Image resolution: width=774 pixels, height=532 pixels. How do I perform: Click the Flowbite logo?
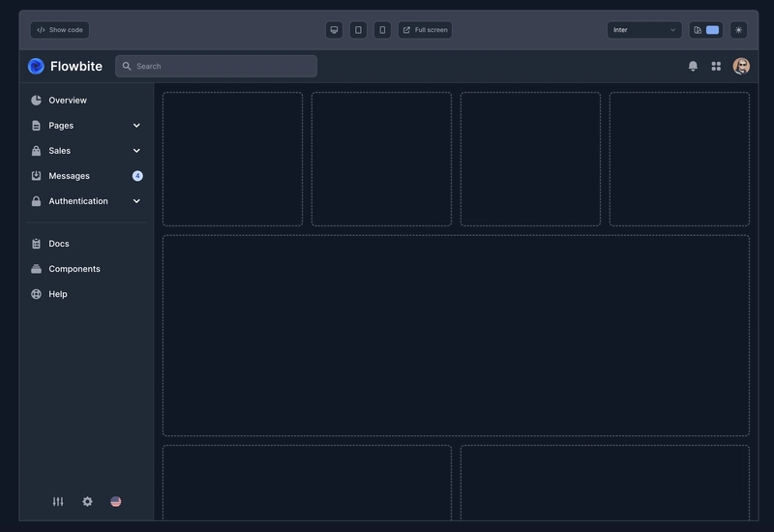coord(65,66)
